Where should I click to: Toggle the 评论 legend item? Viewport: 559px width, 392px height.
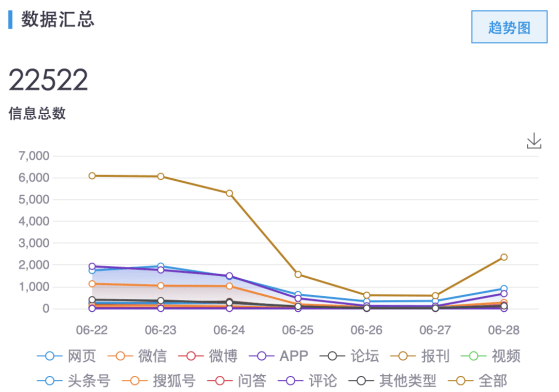click(307, 381)
